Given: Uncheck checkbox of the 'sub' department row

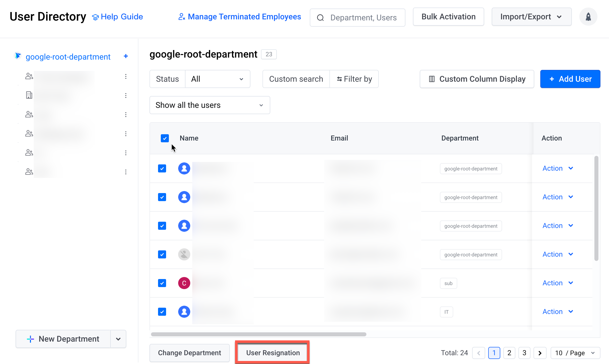Looking at the screenshot, I should pyautogui.click(x=162, y=283).
